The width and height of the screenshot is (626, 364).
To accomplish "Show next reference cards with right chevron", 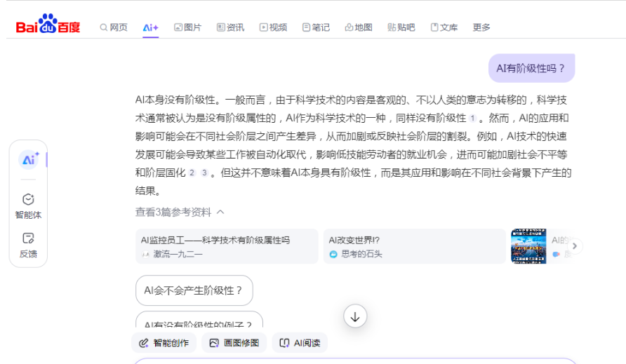I will click(x=575, y=246).
